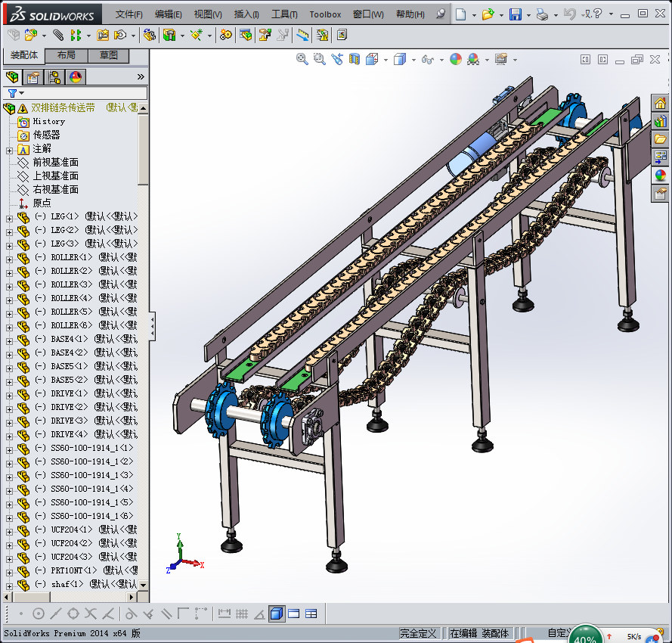
Task: Click the Section View icon
Action: (354, 59)
